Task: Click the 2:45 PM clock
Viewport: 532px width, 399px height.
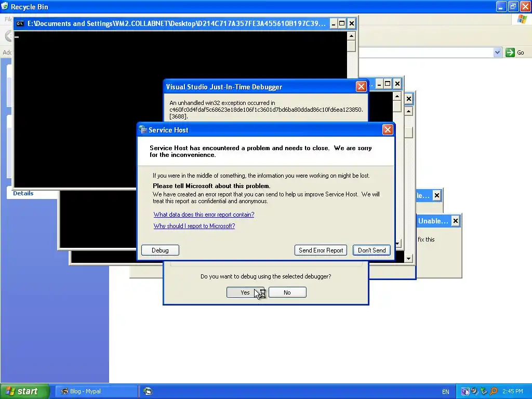Action: pyautogui.click(x=513, y=391)
